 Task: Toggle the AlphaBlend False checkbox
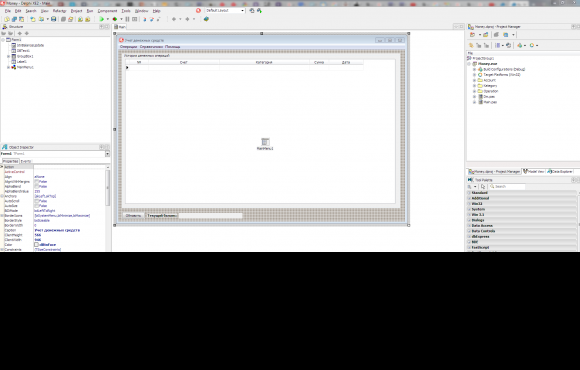37,186
